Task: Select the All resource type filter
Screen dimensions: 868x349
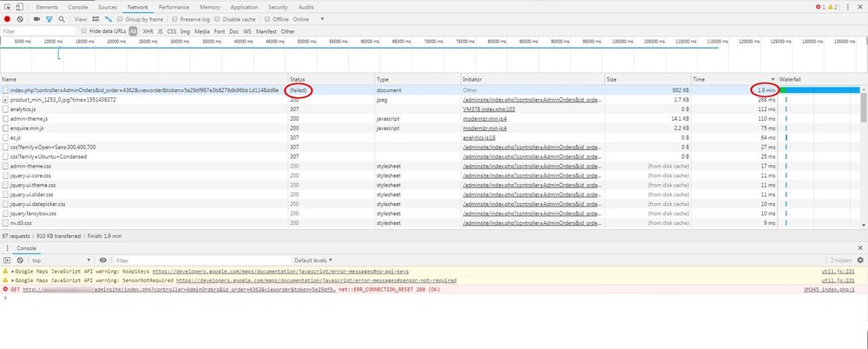Action: pyautogui.click(x=133, y=31)
